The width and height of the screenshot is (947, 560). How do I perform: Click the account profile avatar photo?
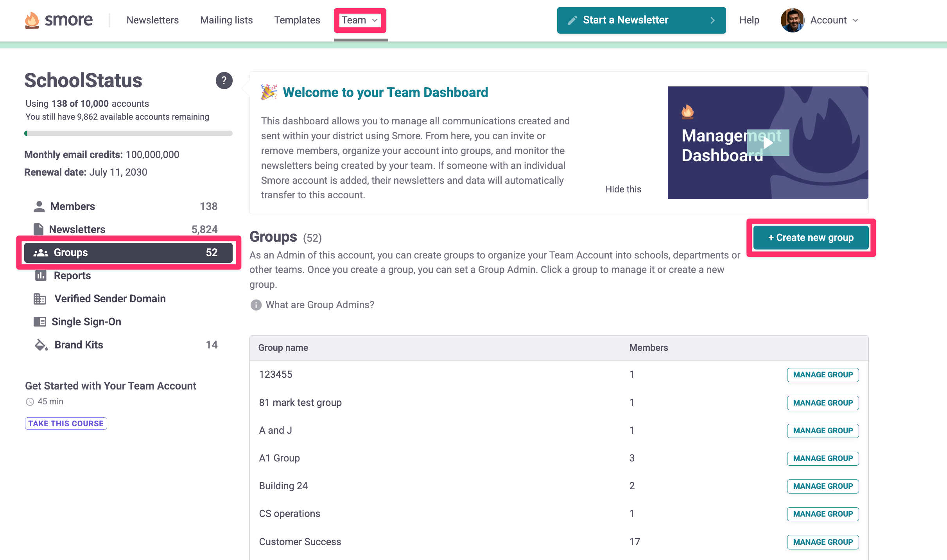(792, 20)
